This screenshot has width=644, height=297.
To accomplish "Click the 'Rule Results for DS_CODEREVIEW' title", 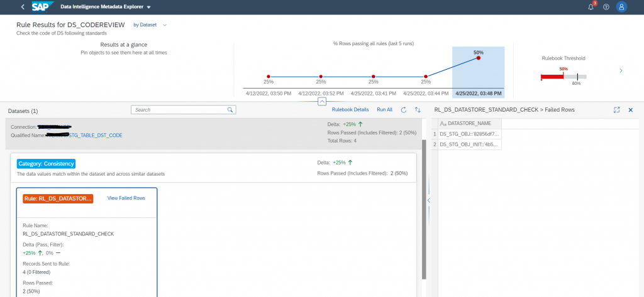I will [x=70, y=25].
